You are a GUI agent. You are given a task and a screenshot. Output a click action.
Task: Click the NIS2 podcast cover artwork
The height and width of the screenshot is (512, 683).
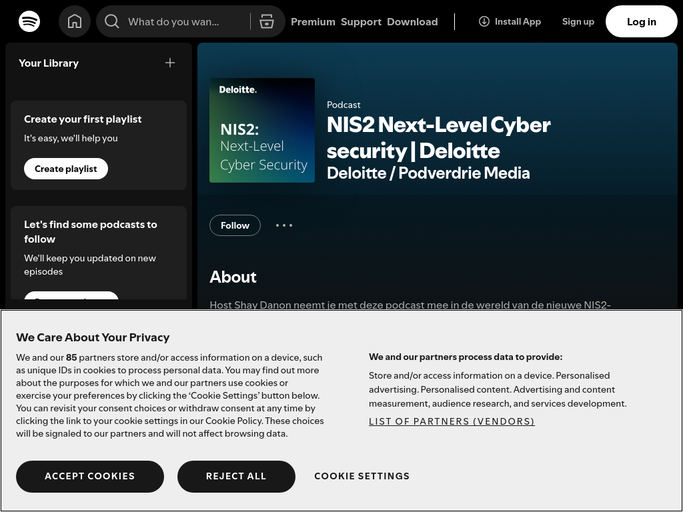(262, 130)
